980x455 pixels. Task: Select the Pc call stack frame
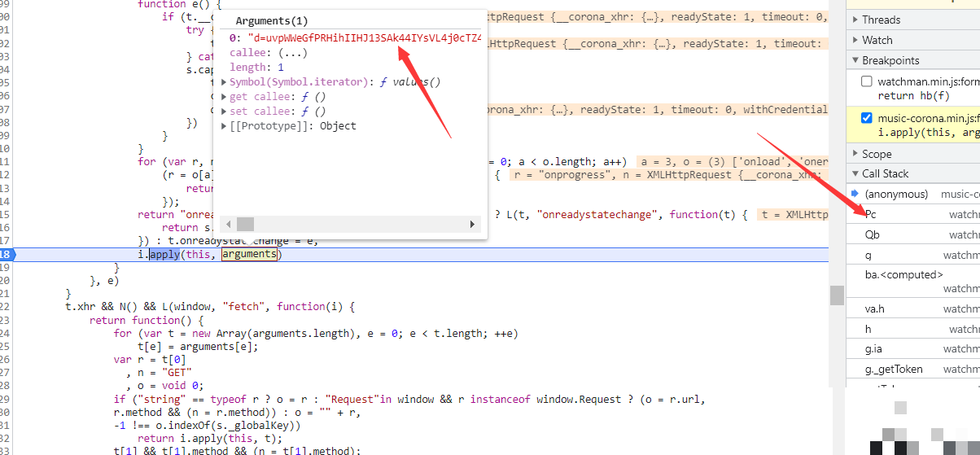[872, 215]
